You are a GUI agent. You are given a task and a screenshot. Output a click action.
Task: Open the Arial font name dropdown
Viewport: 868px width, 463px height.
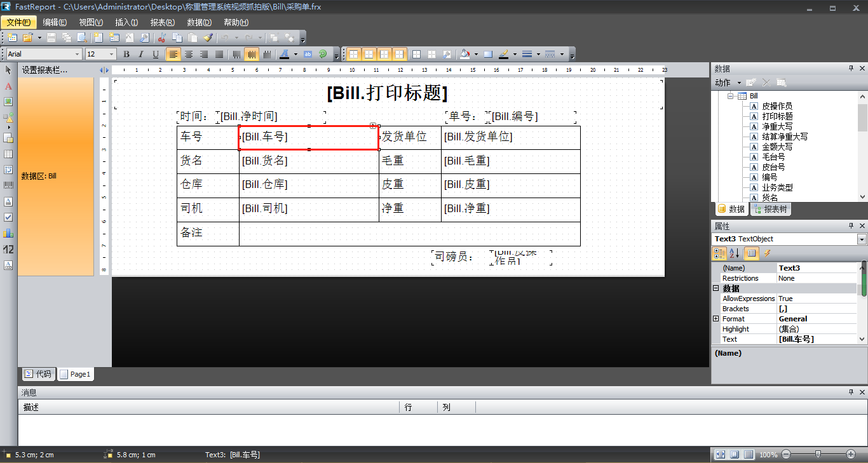coord(78,55)
